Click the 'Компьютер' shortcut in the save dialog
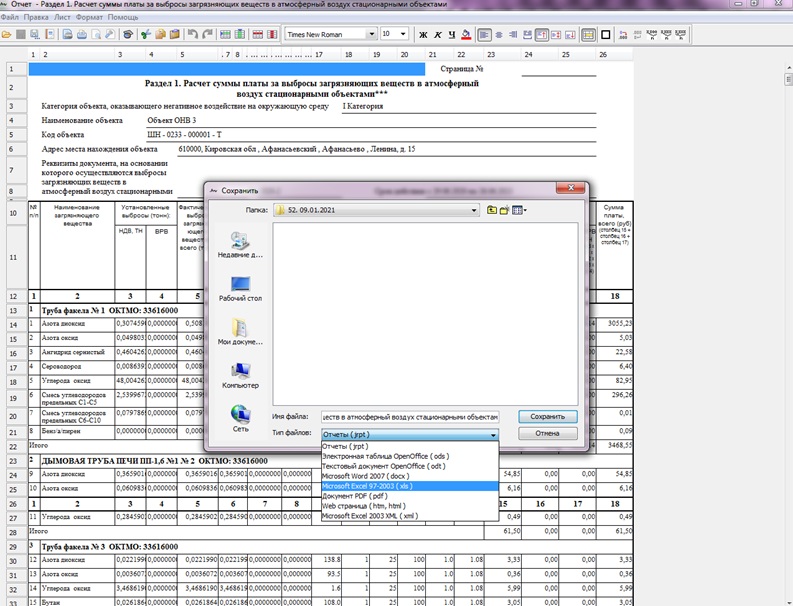Image resolution: width=793 pixels, height=606 pixels. (240, 372)
